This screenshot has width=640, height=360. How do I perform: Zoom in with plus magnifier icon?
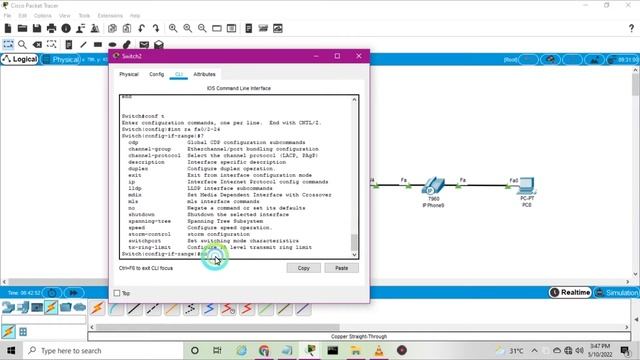pyautogui.click(x=173, y=28)
